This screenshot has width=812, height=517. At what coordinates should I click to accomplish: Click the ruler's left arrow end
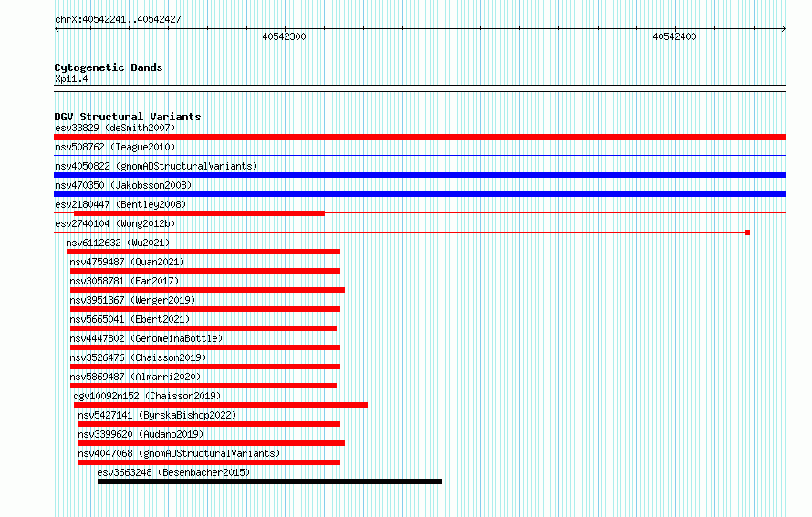pyautogui.click(x=57, y=29)
